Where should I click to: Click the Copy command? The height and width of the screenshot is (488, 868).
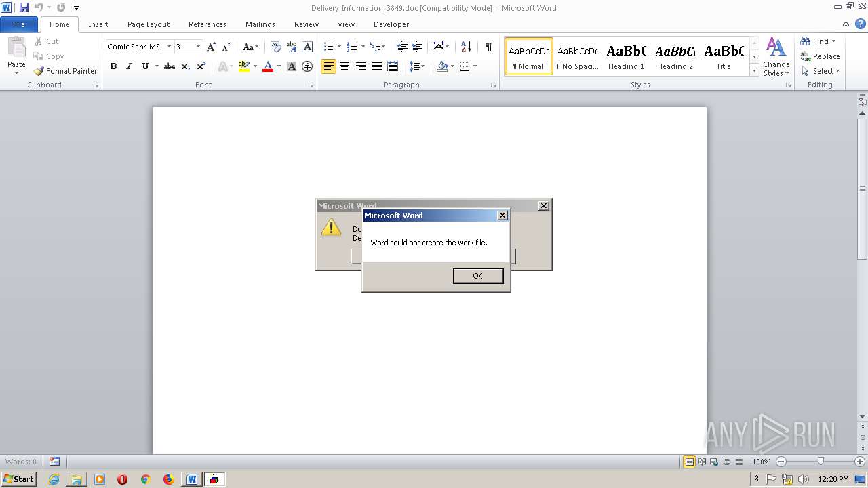pos(49,56)
